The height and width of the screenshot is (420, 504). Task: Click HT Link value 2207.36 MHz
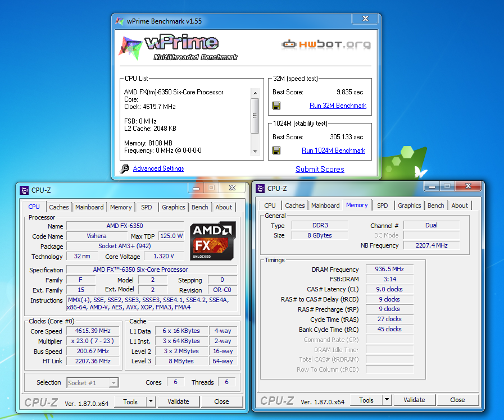click(x=93, y=361)
